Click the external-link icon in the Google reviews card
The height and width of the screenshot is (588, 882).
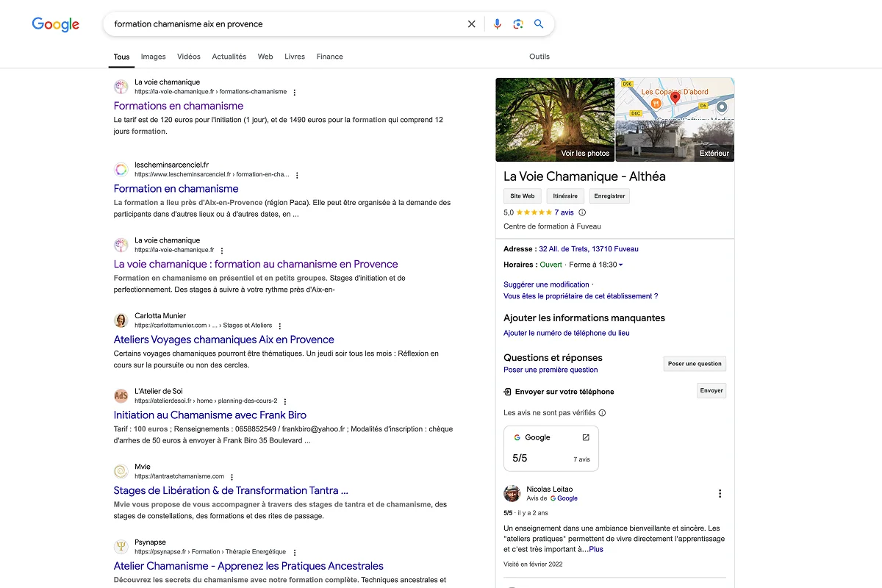(x=584, y=436)
